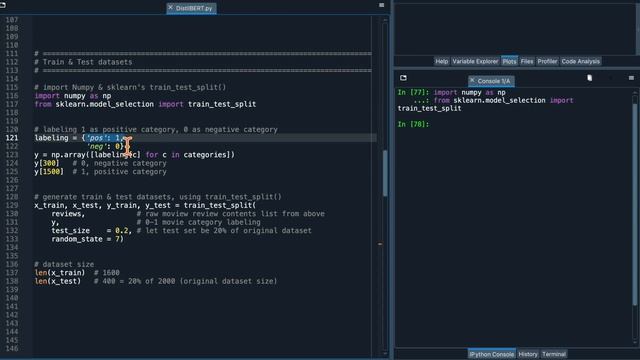Switch to the Plots tab
640x360 pixels.
tap(509, 61)
